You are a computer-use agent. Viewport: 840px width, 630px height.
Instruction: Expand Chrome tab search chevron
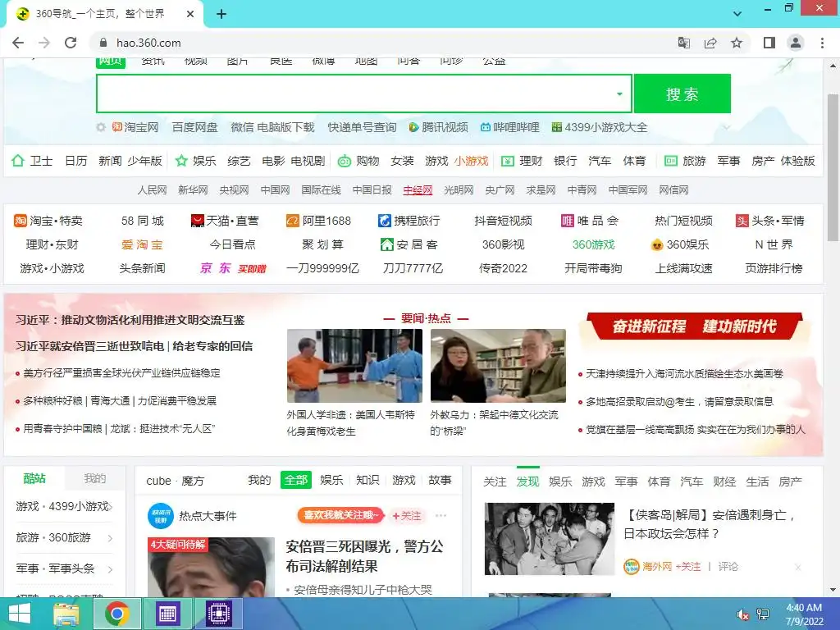click(737, 14)
